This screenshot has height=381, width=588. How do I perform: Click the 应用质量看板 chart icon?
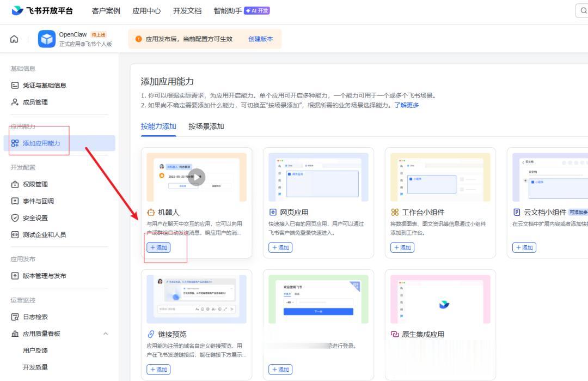(x=15, y=334)
